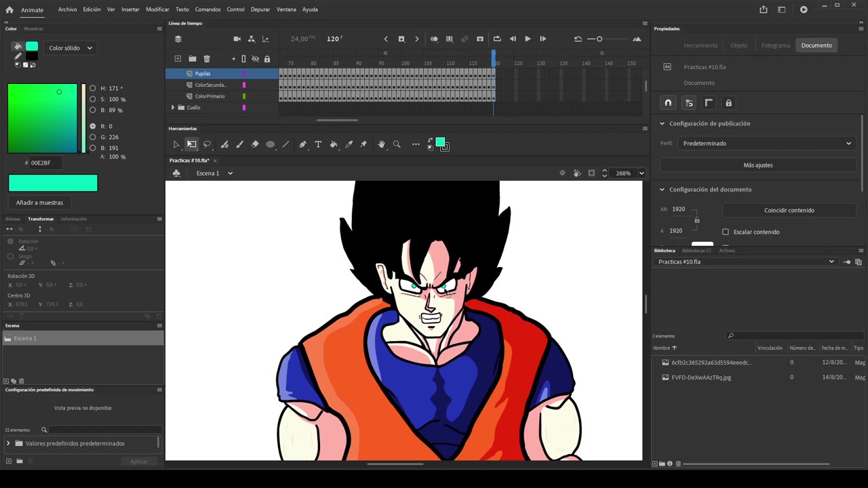Select the Line tool
This screenshot has height=488, width=868.
tap(285, 144)
